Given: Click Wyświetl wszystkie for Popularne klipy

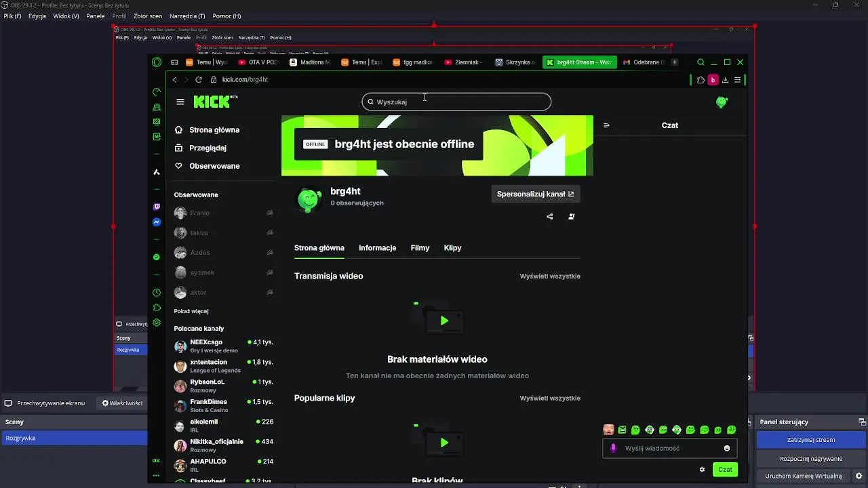Looking at the screenshot, I should point(550,398).
